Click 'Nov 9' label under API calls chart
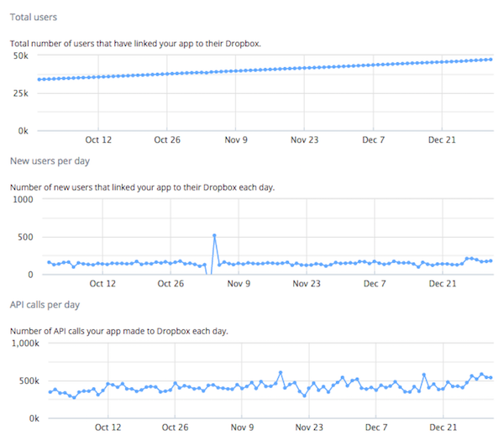Viewport: 504px width, 446px height. [242, 428]
